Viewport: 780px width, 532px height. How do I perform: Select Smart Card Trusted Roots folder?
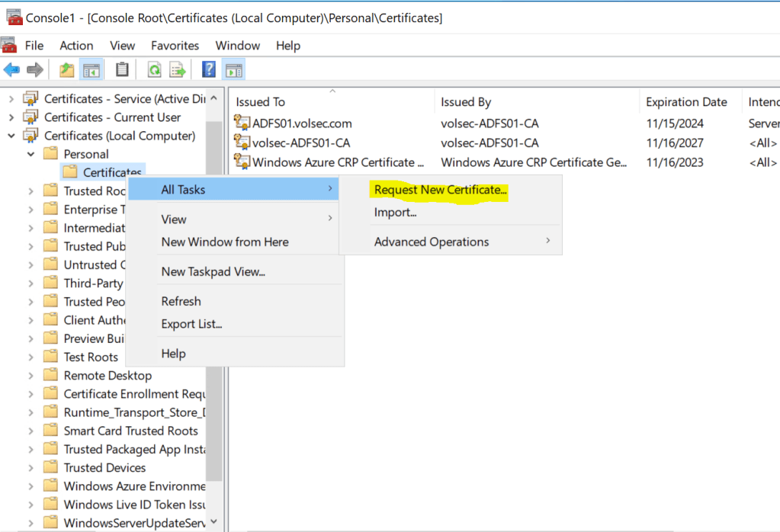[x=130, y=431]
